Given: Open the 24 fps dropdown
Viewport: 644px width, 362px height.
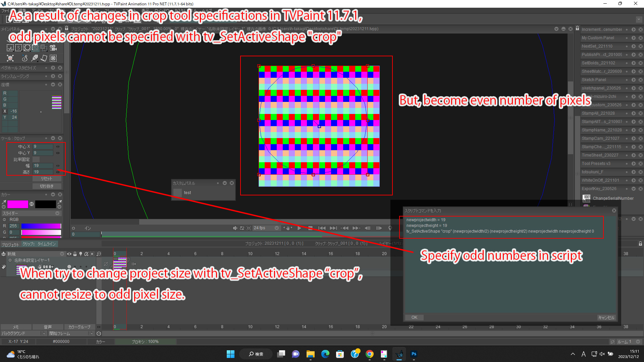Looking at the screenshot, I should pos(266,228).
